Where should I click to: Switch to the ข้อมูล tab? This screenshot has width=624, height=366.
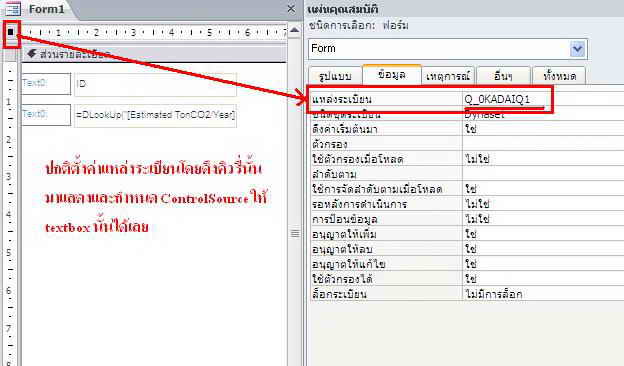(392, 74)
